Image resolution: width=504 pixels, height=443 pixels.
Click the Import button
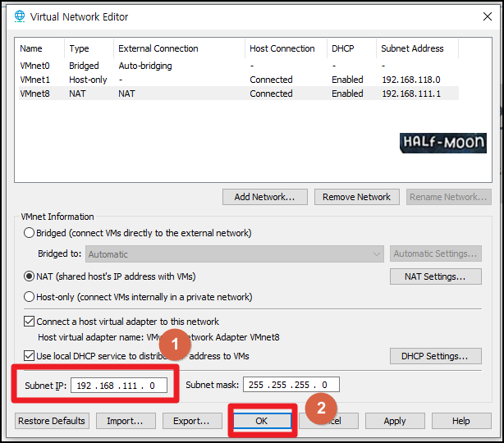[126, 421]
